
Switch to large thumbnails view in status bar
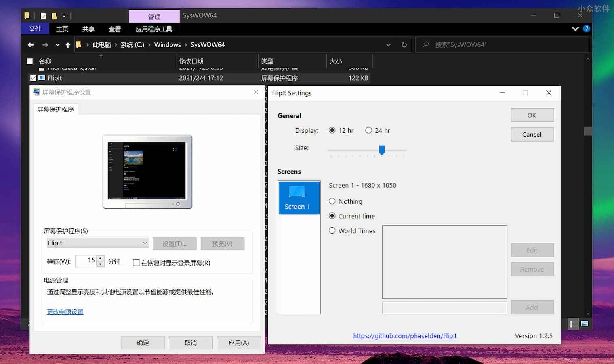point(584,324)
